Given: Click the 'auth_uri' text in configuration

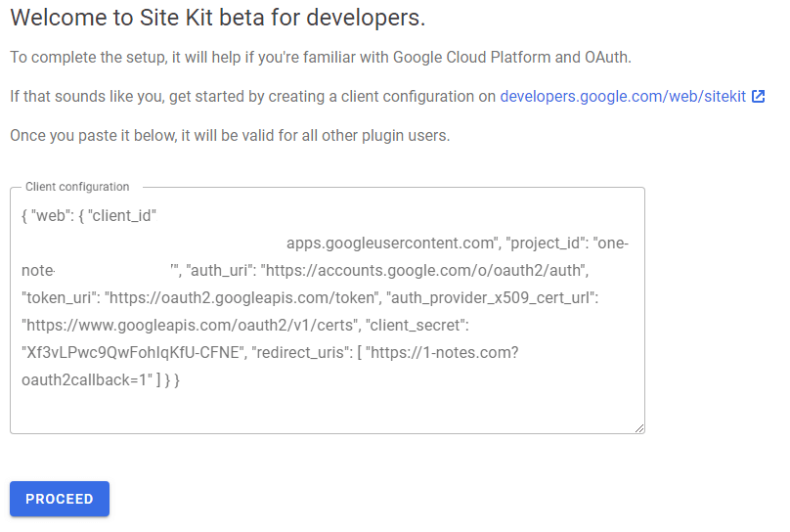Looking at the screenshot, I should pos(219,271).
